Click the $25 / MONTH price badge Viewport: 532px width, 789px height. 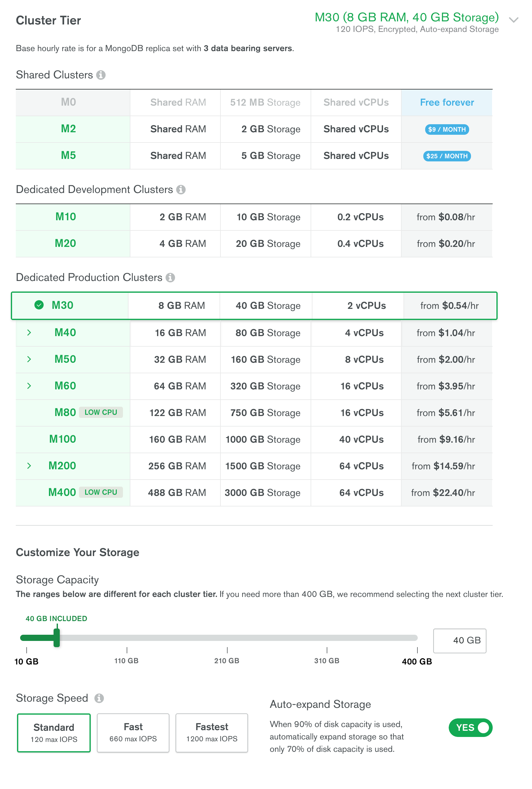(447, 156)
